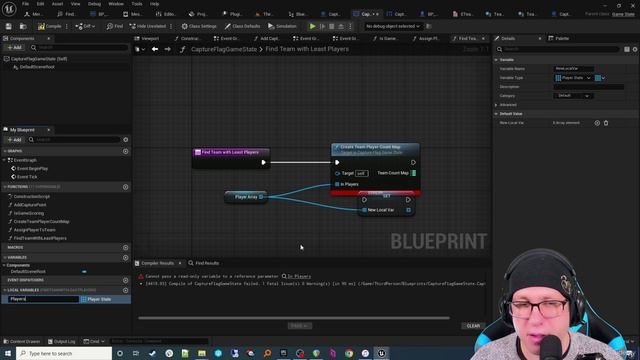Image resolution: width=640 pixels, height=360 pixels.
Task: Open Variable Type Player State dropdown
Action: click(x=573, y=78)
